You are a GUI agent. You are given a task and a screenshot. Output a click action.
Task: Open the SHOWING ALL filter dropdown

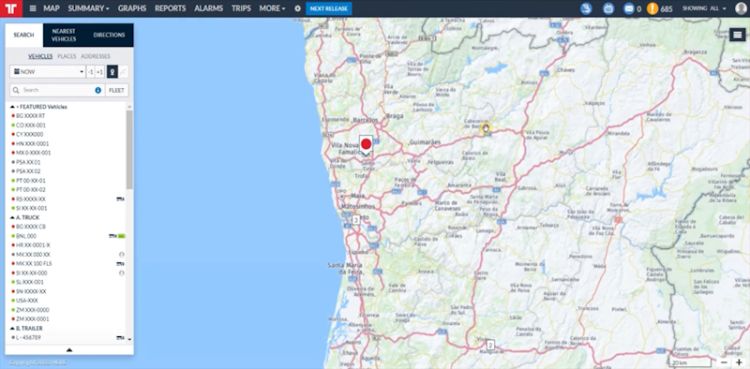pos(704,9)
